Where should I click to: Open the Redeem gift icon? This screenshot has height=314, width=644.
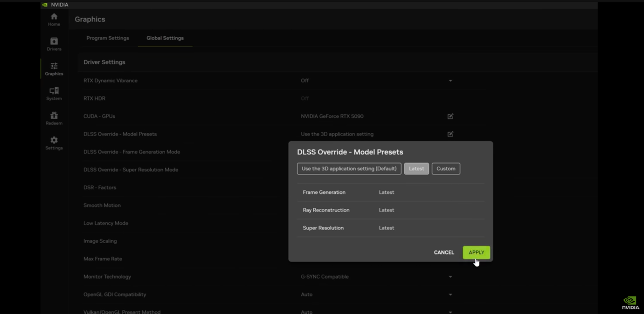click(54, 118)
